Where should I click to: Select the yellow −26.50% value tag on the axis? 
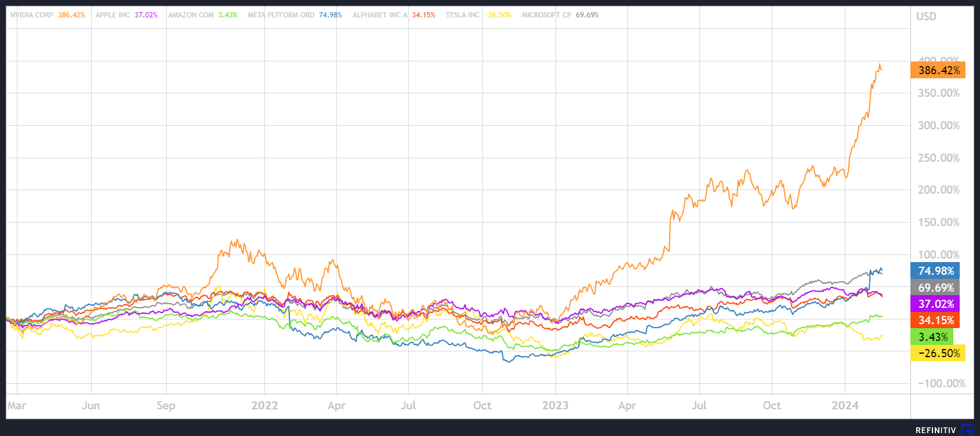tap(938, 353)
